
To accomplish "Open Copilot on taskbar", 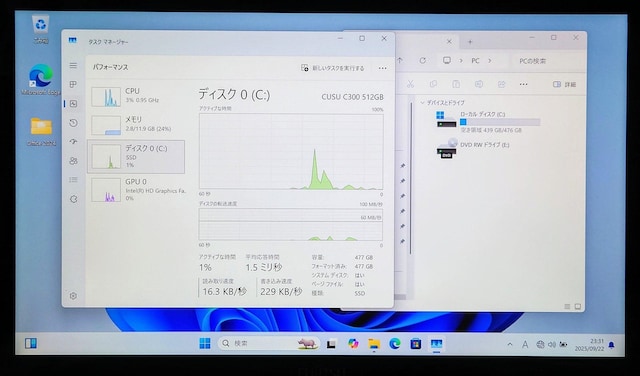I will tap(353, 344).
